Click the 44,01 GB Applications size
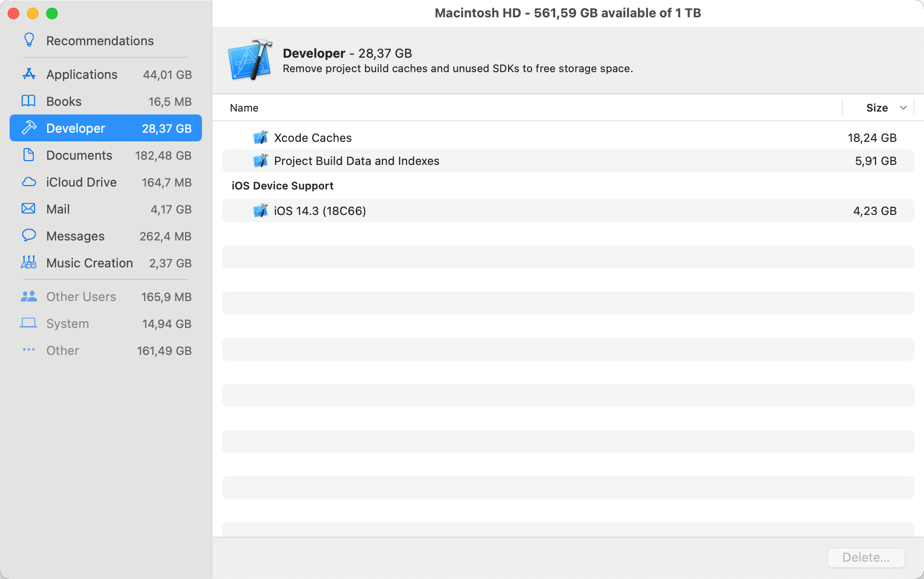Screen dimensions: 924x579 (x=167, y=75)
